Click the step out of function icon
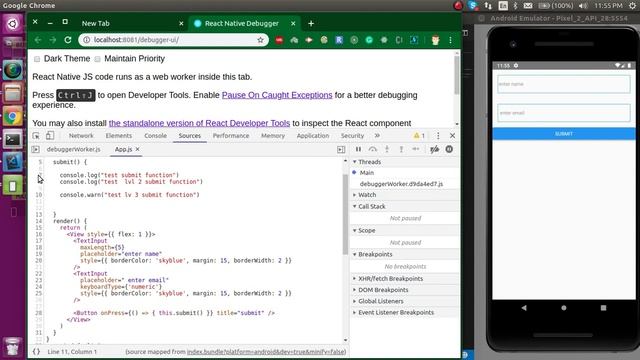Image resolution: width=640 pixels, height=360 pixels. click(x=401, y=149)
